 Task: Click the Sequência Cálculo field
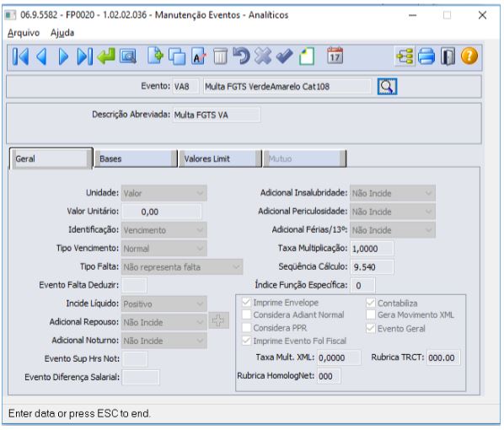tap(372, 267)
